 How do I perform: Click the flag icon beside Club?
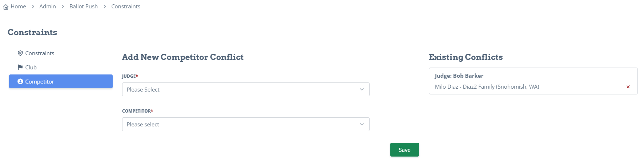[20, 67]
